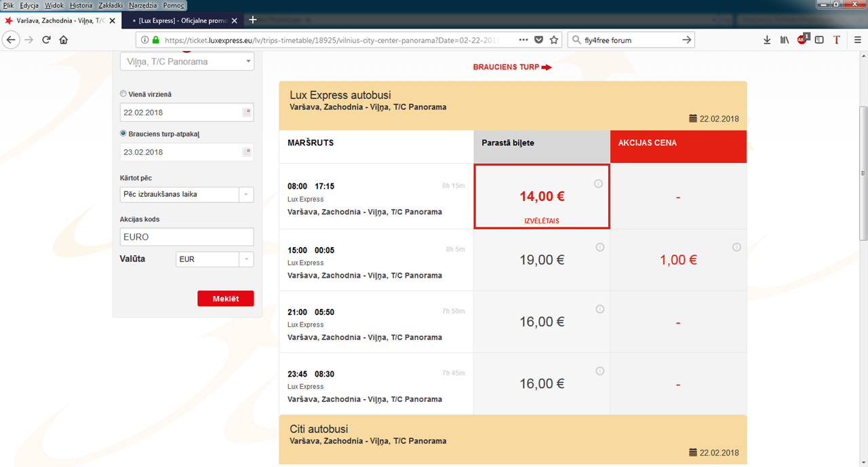Open the Zakładki menu
The height and width of the screenshot is (467, 868).
(x=111, y=5)
